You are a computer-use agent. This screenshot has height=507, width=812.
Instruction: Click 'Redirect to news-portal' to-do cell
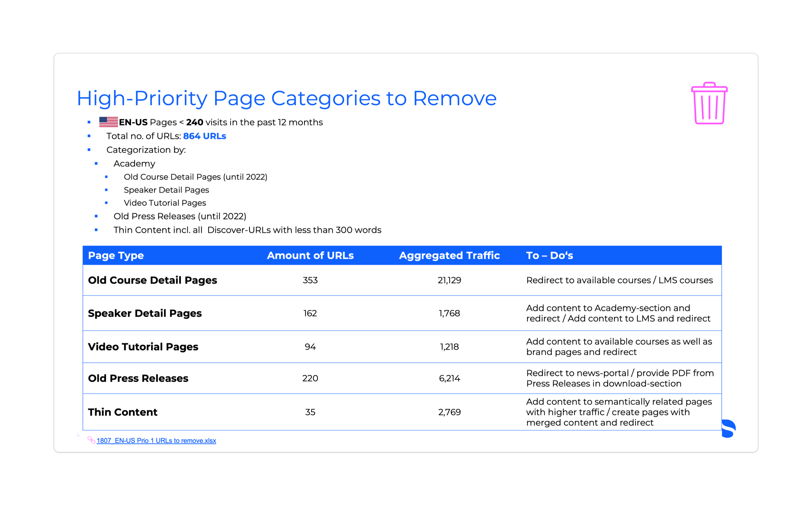620,378
